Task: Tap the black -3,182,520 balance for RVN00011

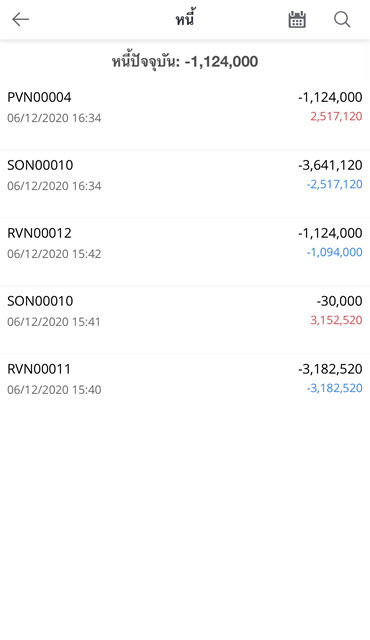Action: coord(330,369)
